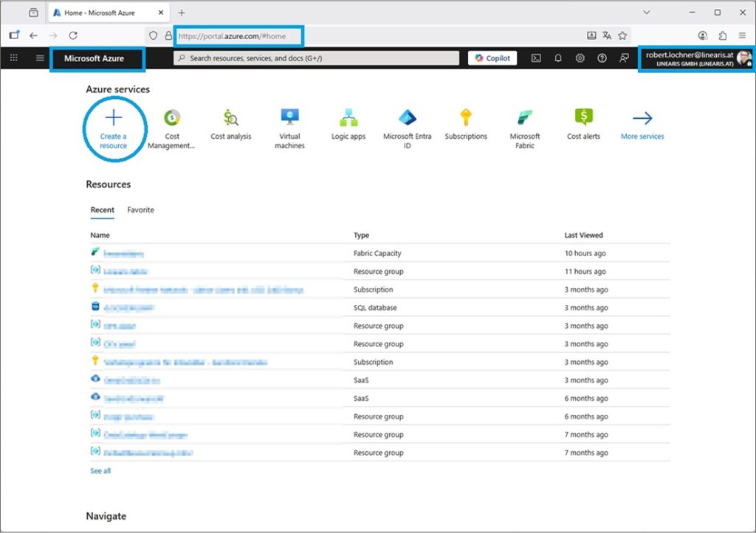Click the Microsoft Azure home title

(94, 58)
